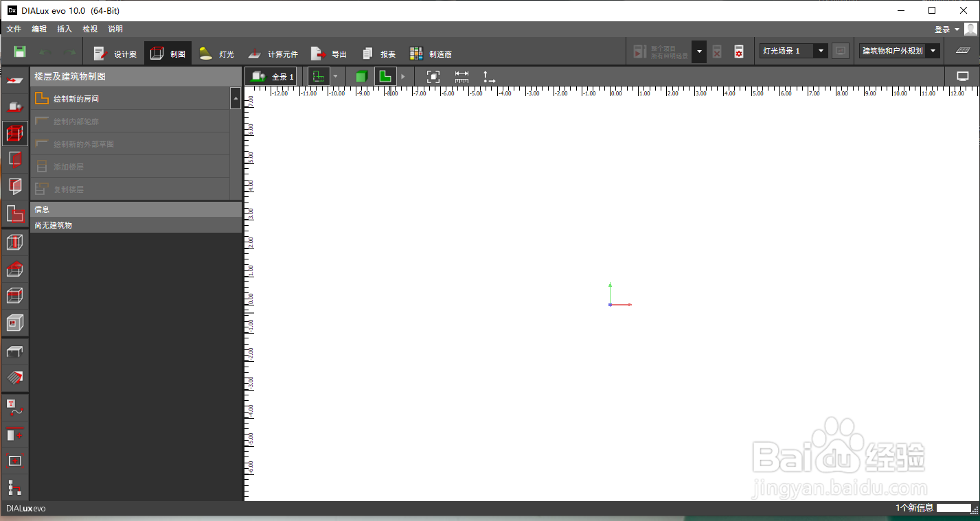Open the 插入 menu
980x521 pixels.
click(65, 29)
